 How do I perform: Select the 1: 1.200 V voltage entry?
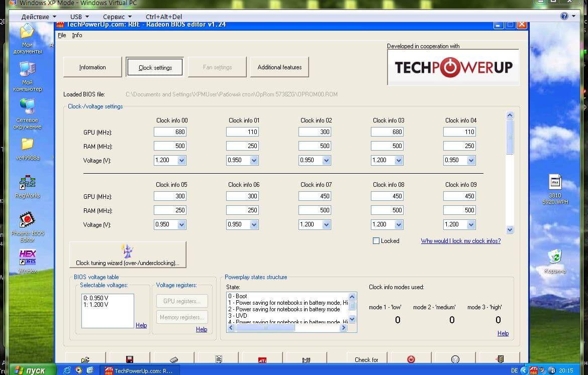96,305
